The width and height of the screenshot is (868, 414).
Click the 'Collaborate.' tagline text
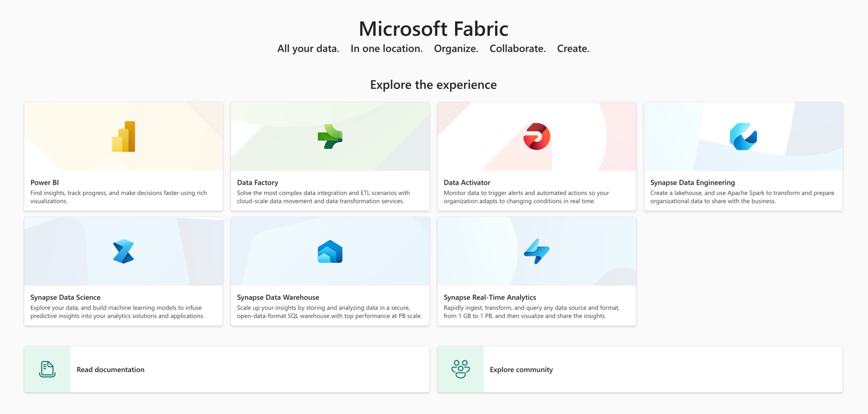pos(518,49)
